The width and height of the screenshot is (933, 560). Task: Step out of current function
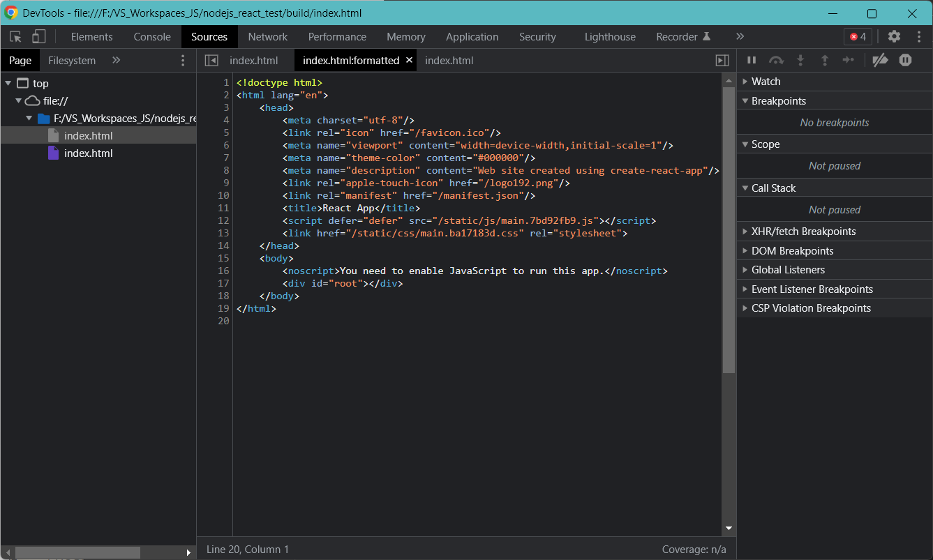point(824,61)
